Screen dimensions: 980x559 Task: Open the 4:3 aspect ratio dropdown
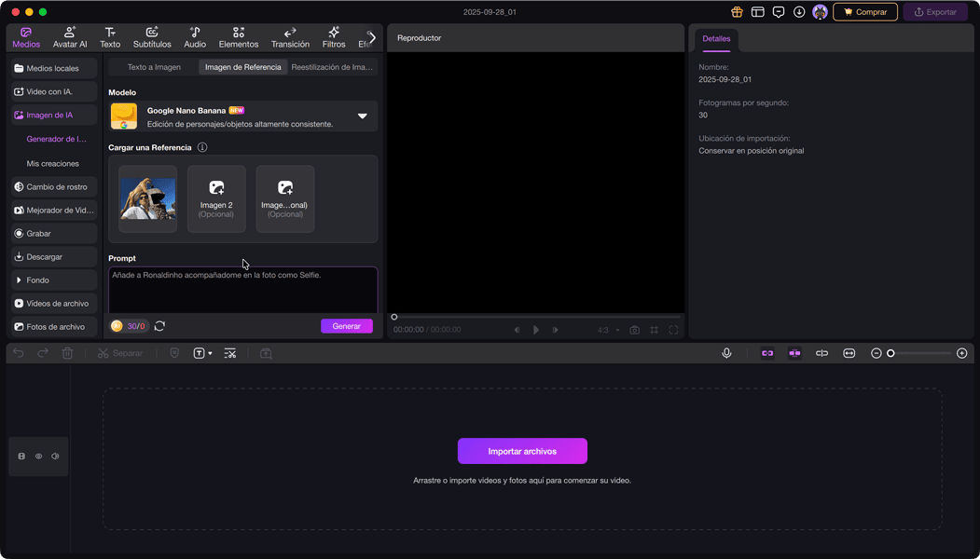click(x=608, y=330)
